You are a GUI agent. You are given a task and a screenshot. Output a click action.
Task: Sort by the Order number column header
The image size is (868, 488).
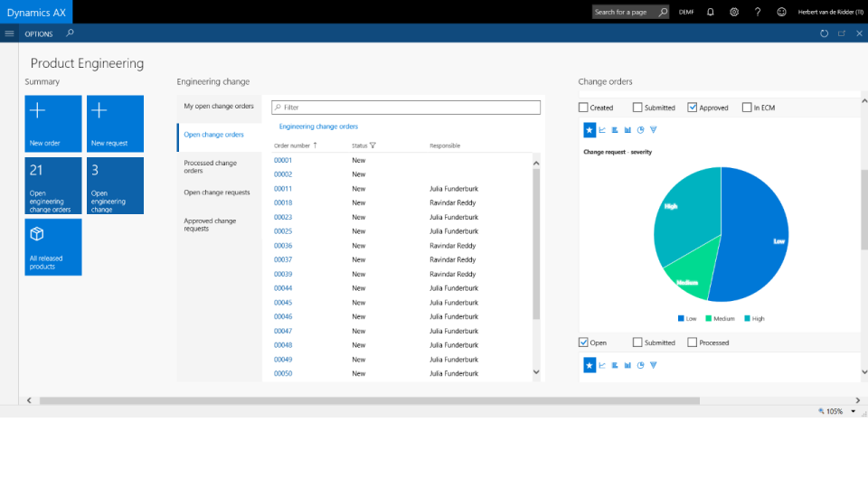click(292, 145)
